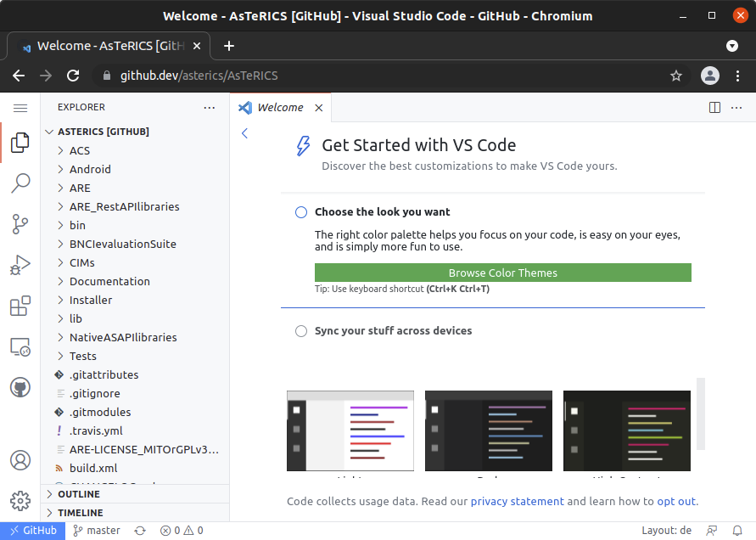Select the Welcome - AsTeRICS browser tab
756x540 pixels.
[109, 46]
